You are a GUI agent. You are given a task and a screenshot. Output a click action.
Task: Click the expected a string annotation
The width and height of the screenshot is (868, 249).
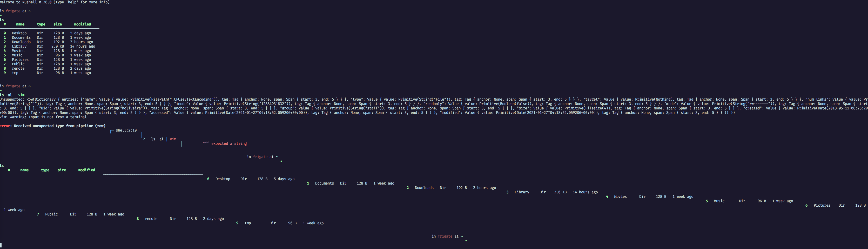[225, 143]
